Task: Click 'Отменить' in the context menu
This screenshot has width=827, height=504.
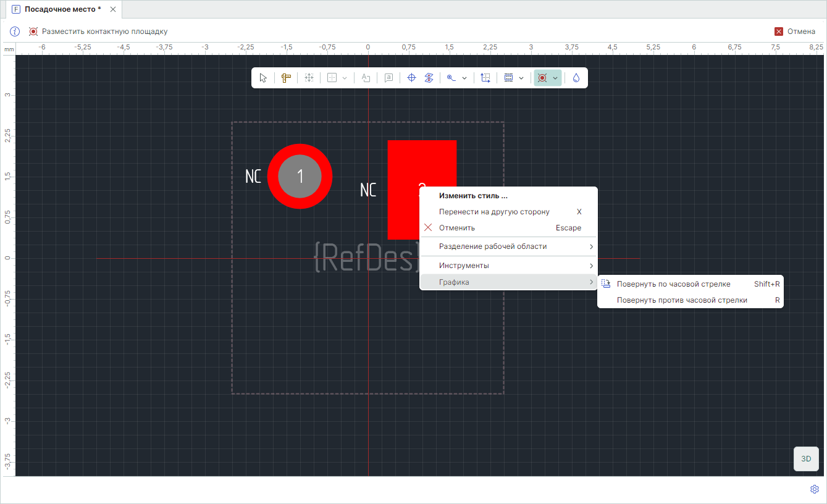Action: [457, 228]
